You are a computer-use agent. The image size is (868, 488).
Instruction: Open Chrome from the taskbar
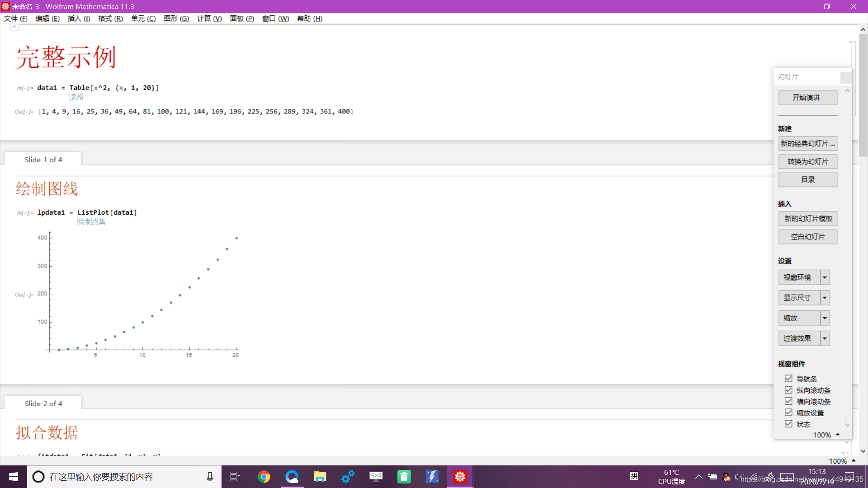(264, 477)
